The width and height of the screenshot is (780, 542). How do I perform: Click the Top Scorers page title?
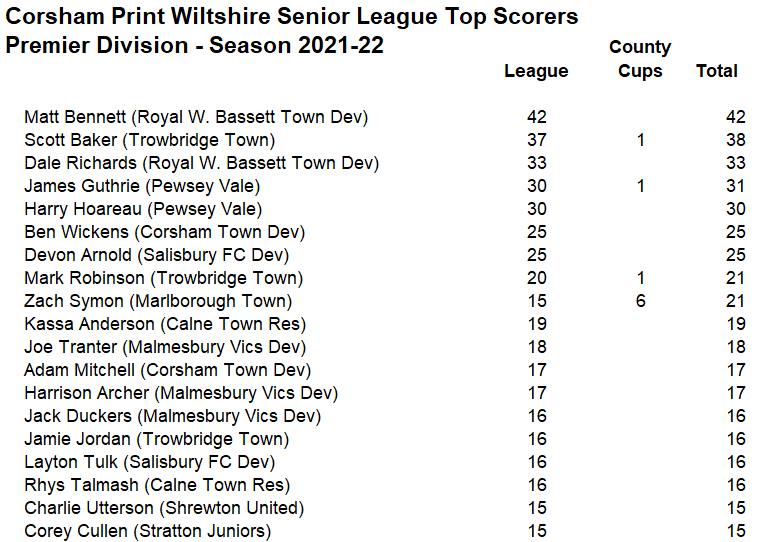292,17
